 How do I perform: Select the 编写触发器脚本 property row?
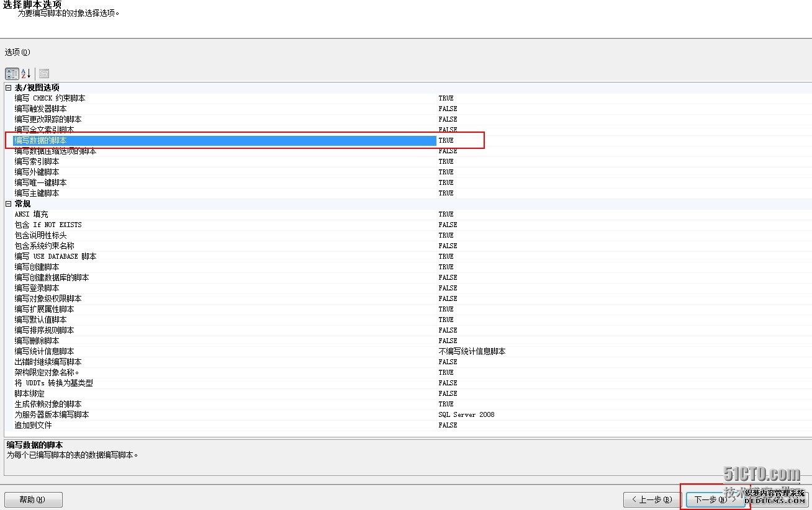click(40, 109)
